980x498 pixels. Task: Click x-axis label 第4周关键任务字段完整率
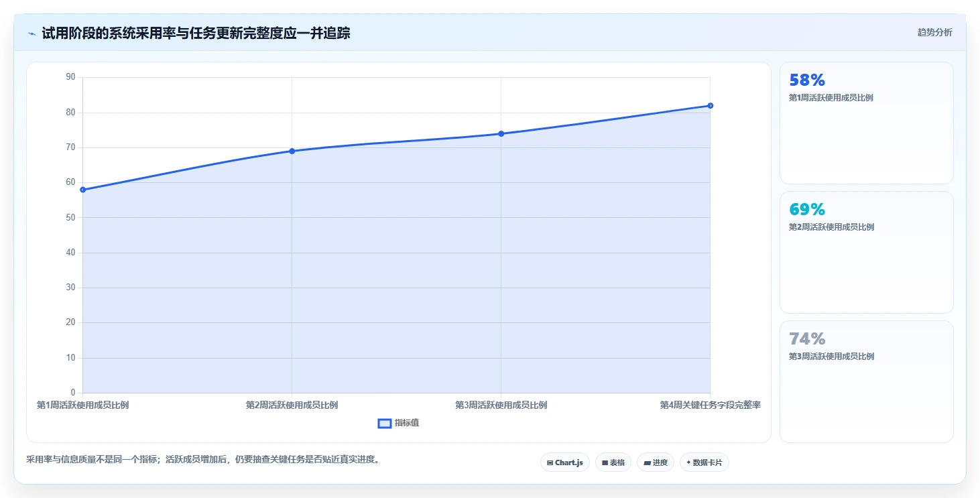pyautogui.click(x=710, y=405)
